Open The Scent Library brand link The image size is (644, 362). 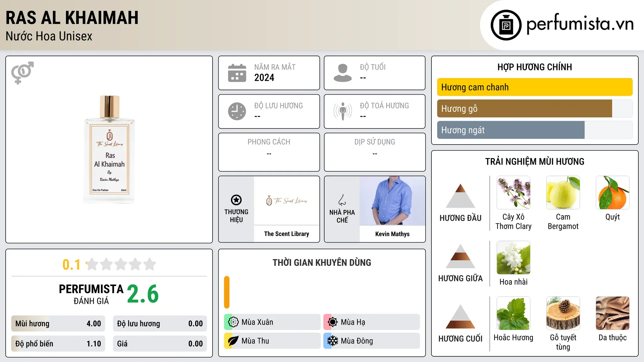(287, 234)
